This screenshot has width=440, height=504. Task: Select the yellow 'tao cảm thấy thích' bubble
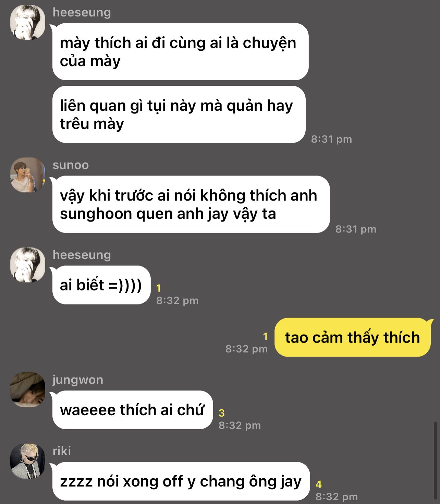(x=353, y=337)
